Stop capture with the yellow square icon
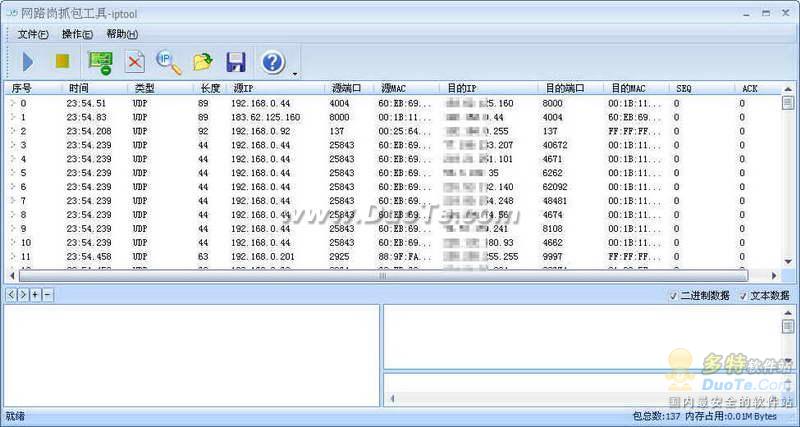The width and height of the screenshot is (800, 427). point(62,62)
